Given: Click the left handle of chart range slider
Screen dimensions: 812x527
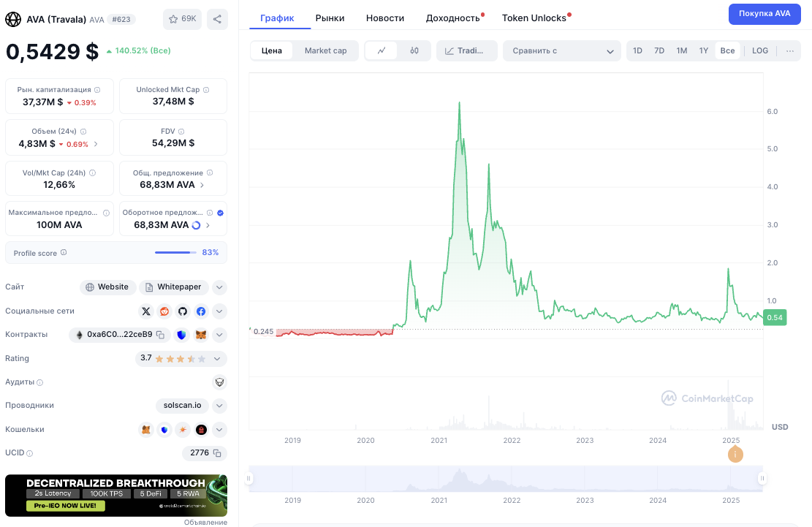Looking at the screenshot, I should 249,479.
